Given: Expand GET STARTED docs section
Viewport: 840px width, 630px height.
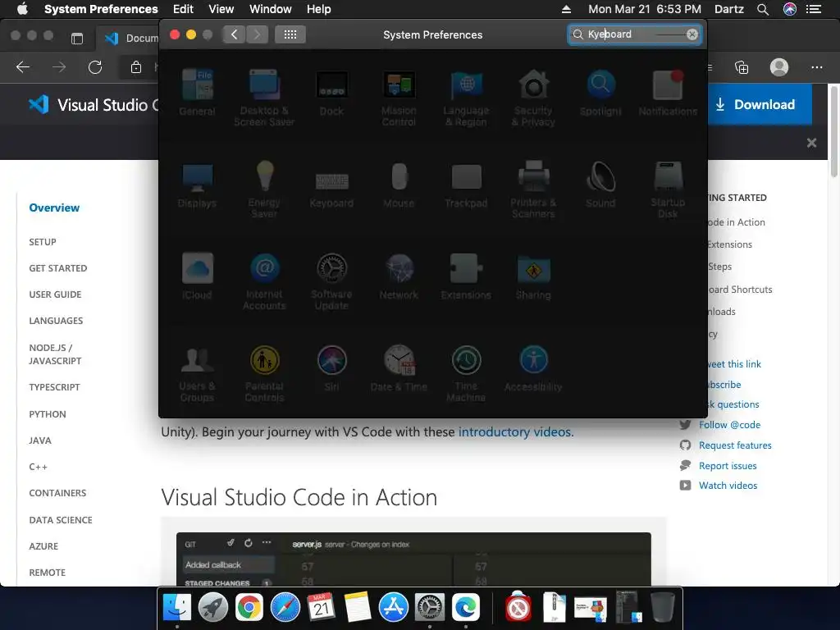Looking at the screenshot, I should tap(58, 268).
